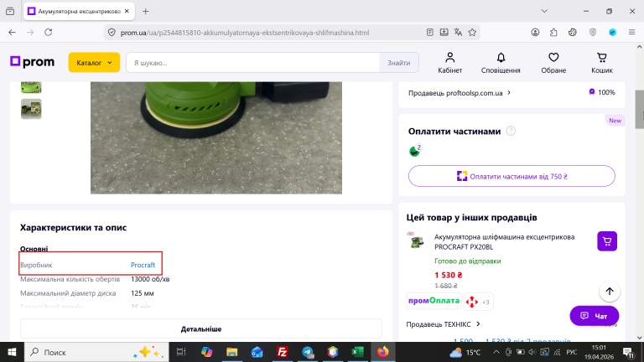Add PROCRAFT PX20BL to cart
644x362 pixels.
(607, 241)
